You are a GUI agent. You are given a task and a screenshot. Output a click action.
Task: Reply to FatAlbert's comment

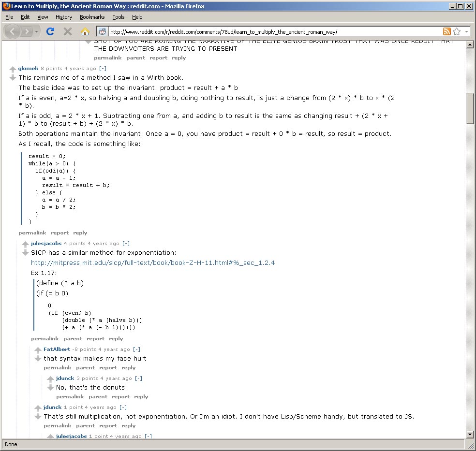(x=128, y=367)
